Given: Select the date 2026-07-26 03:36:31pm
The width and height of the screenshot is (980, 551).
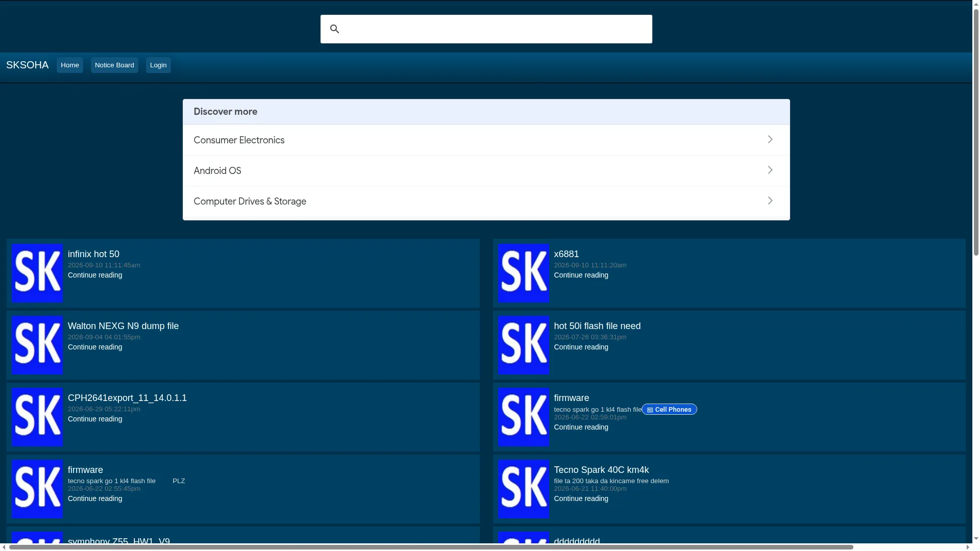Looking at the screenshot, I should coord(590,337).
